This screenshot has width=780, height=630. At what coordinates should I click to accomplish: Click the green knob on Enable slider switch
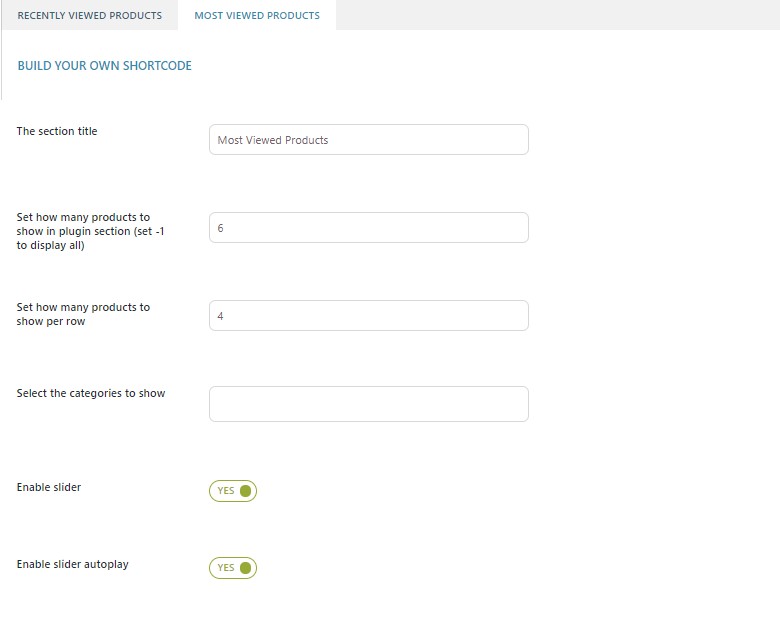pyautogui.click(x=246, y=491)
